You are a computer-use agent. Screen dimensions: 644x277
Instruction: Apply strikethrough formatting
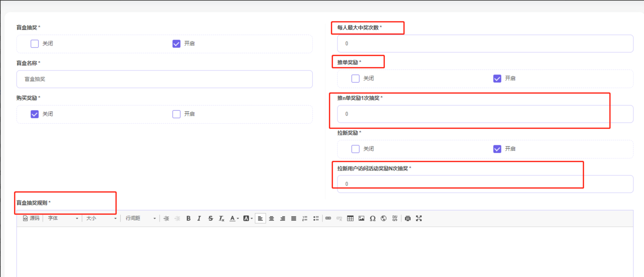(x=210, y=218)
